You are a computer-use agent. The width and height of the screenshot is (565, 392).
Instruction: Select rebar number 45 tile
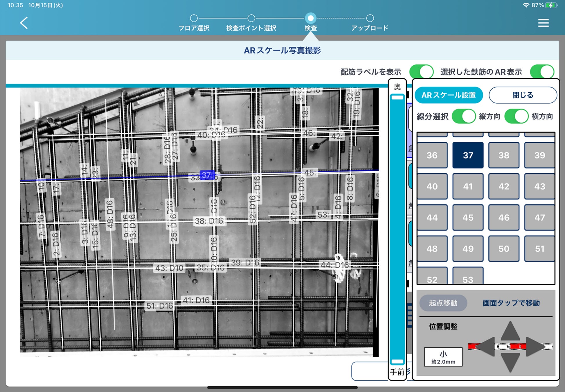pyautogui.click(x=468, y=217)
